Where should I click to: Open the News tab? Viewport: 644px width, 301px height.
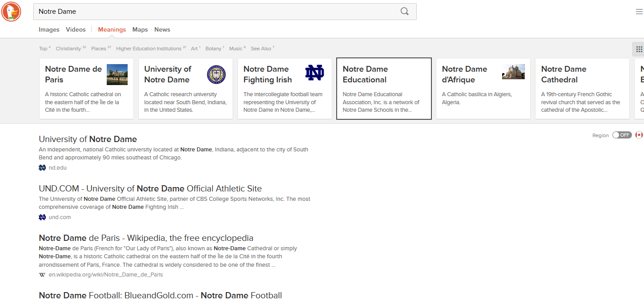(162, 29)
